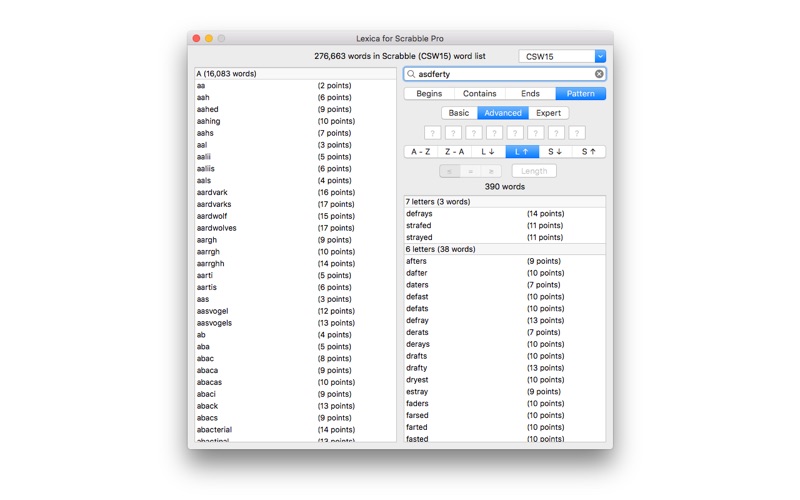Image resolution: width=800 pixels, height=500 pixels.
Task: Select the word strayed in results
Action: pos(505,237)
